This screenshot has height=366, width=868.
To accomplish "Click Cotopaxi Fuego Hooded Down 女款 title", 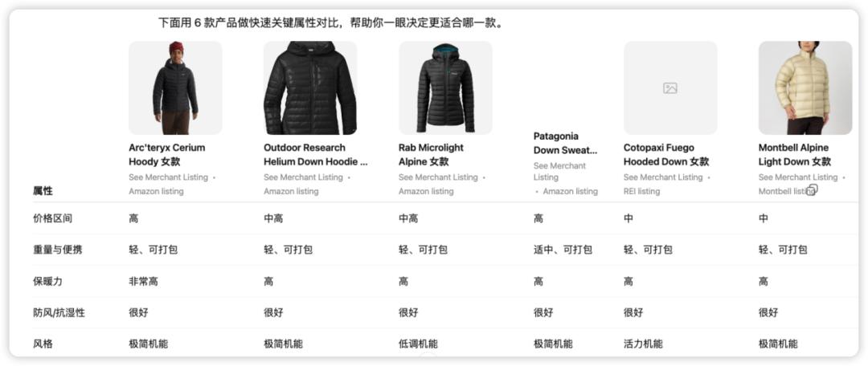I will pyautogui.click(x=666, y=155).
